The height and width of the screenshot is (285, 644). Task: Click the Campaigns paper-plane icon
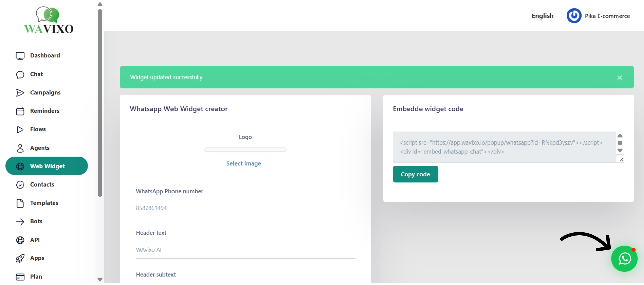[x=20, y=93]
